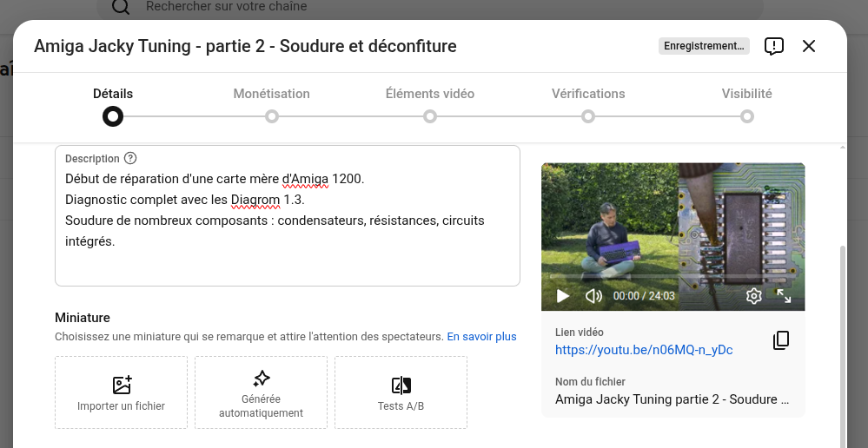
Task: Open the Tests A/B thumbnail option
Action: click(x=401, y=392)
